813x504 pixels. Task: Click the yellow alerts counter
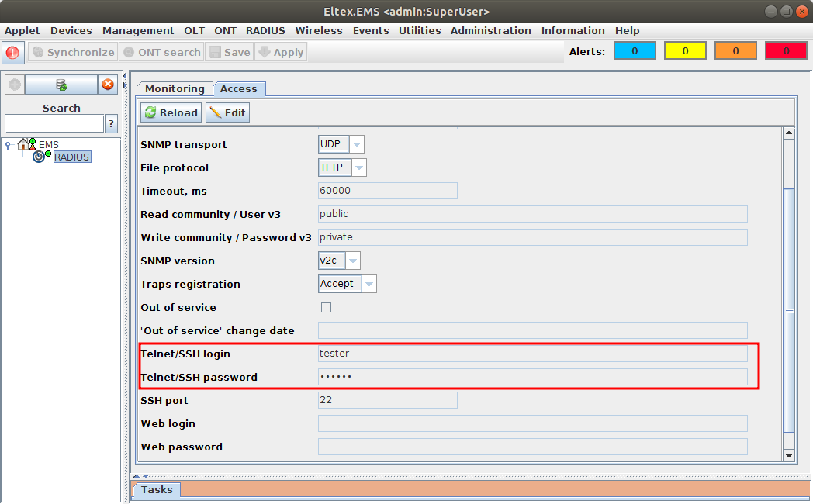(x=685, y=50)
